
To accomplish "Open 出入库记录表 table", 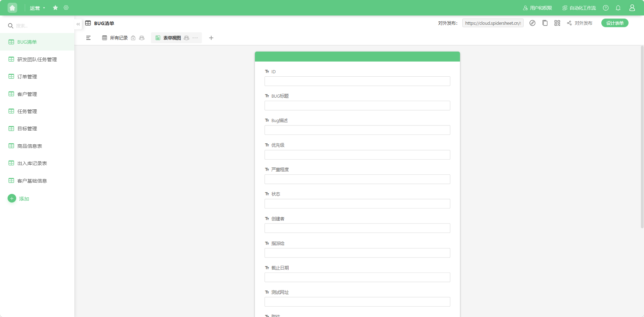I will click(37, 163).
